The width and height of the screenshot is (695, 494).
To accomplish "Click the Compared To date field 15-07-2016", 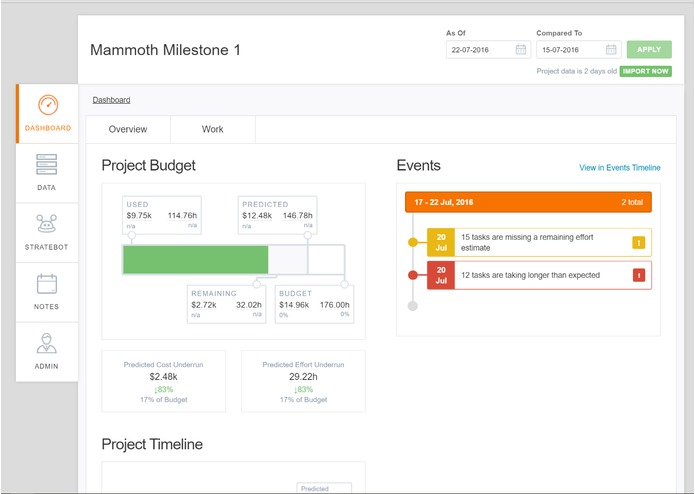I will click(x=578, y=50).
